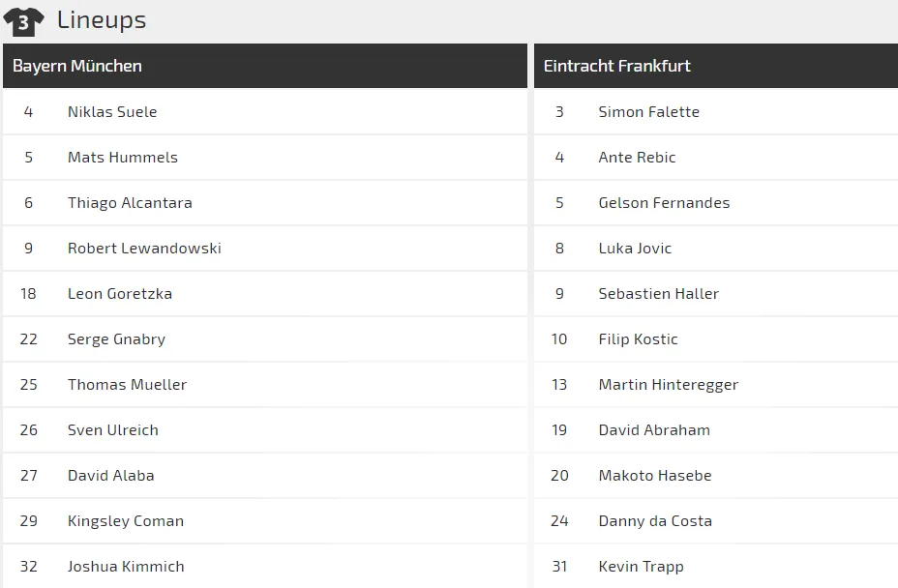Open Simon Falette player link
Screen dimensions: 898x588
(648, 112)
